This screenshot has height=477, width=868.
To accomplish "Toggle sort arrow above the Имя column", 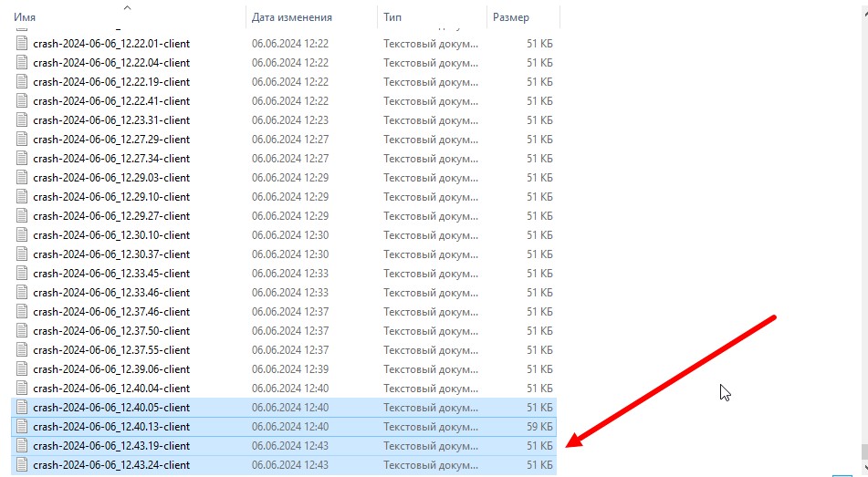I will pos(127,7).
